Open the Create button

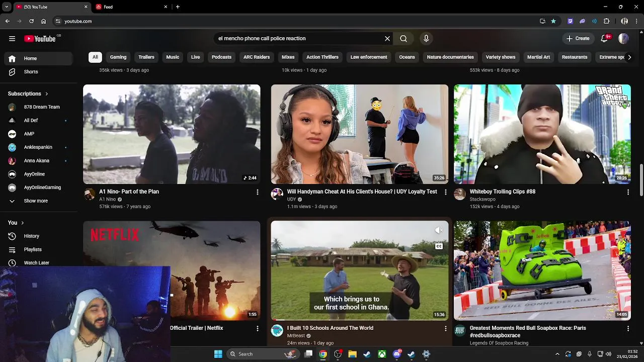pos(578,38)
